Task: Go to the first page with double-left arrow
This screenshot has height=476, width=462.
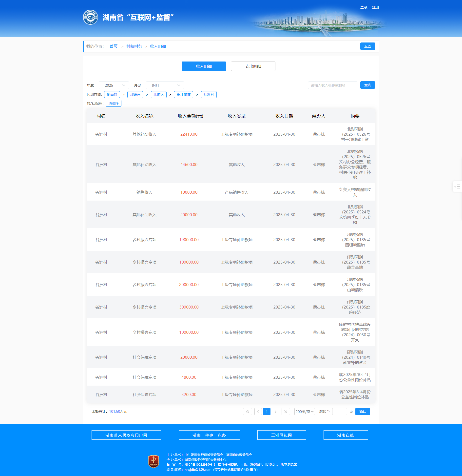Action: (x=248, y=412)
